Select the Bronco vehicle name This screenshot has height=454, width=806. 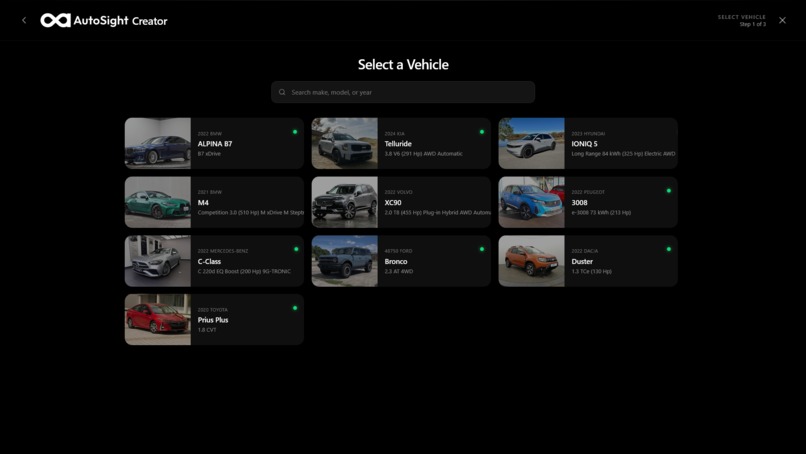(x=396, y=261)
